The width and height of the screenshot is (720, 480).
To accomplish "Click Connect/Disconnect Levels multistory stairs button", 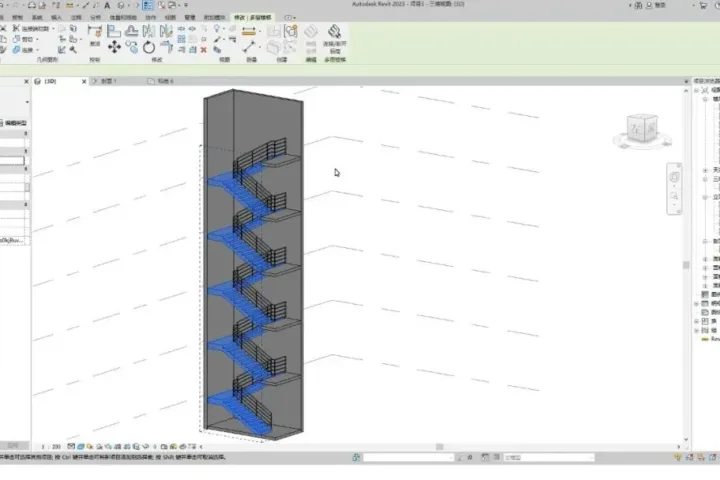I will [334, 38].
